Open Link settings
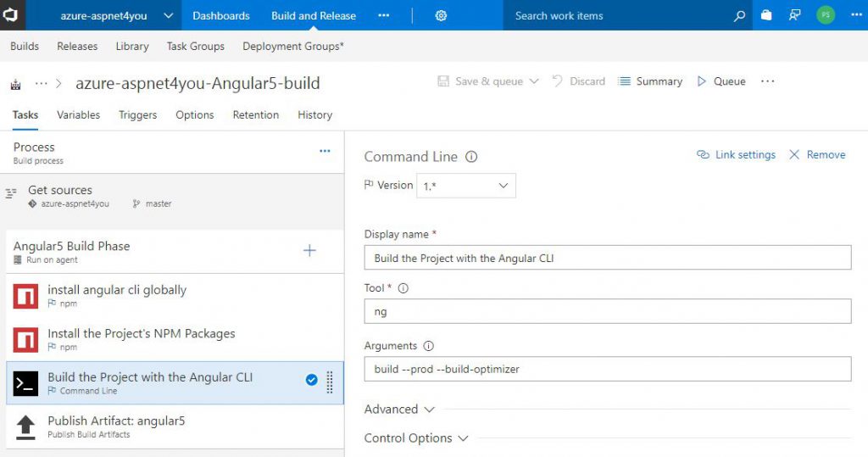Screen dimensions: 868x457 pyautogui.click(x=737, y=154)
